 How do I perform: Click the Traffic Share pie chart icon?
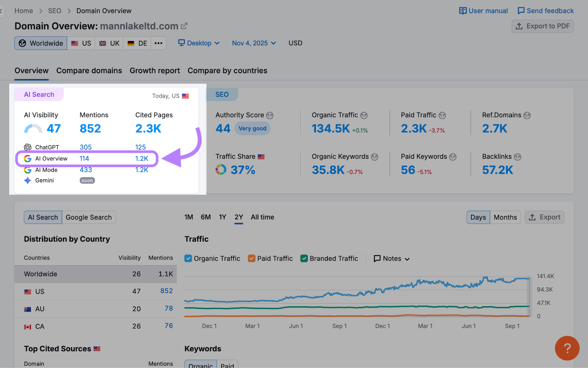[x=222, y=169]
